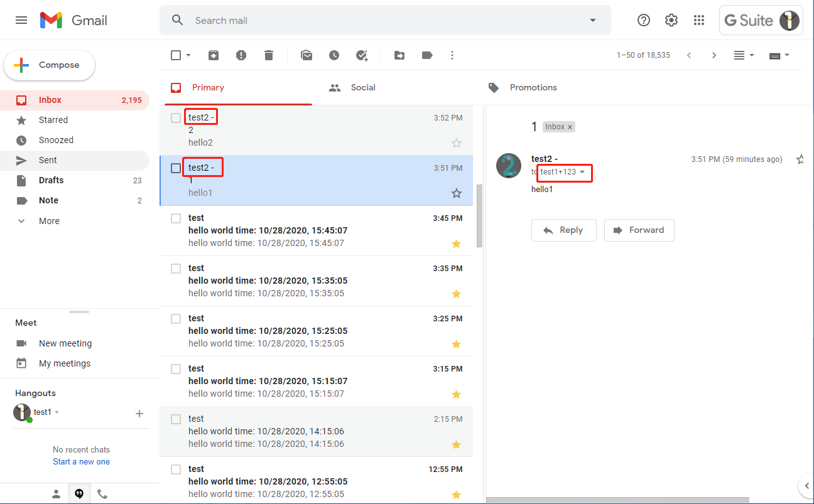Show search options dropdown arrow
The width and height of the screenshot is (814, 504).
point(592,20)
